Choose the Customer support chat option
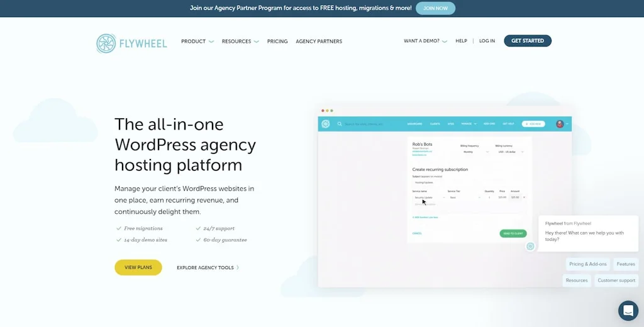This screenshot has width=644, height=327. (616, 280)
